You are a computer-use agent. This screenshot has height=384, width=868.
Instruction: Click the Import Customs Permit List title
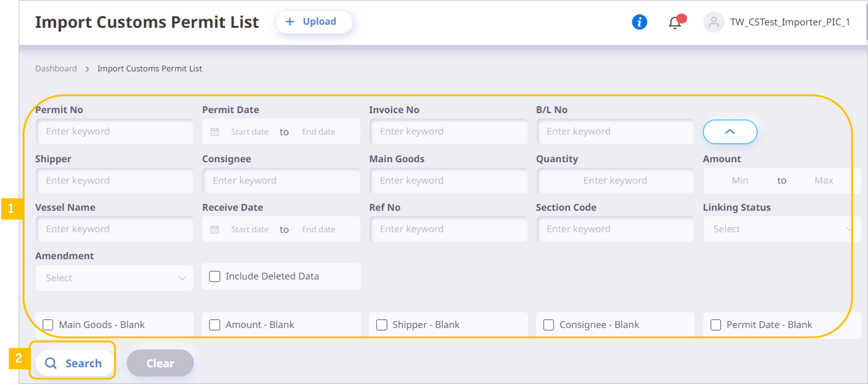[147, 22]
